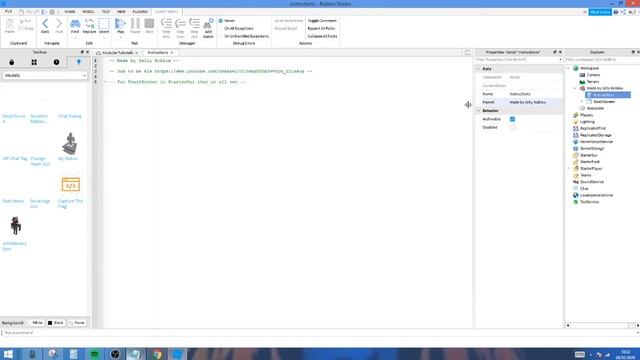Image resolution: width=640 pixels, height=360 pixels.
Task: Click Collapse All Folds action
Action: 322,36
